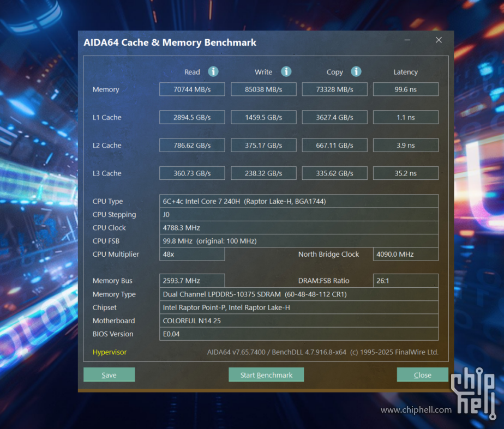Click L1 Cache copy value 3627.4 GB/s
The width and height of the screenshot is (504, 429).
tap(334, 117)
